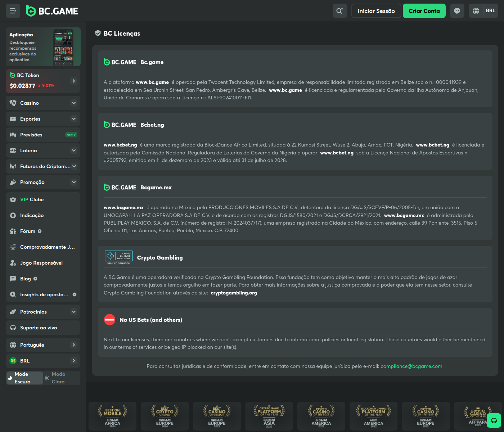Screen dimensions: 504x432
Task: Click the Iniciar Sessão button
Action: pos(376,11)
